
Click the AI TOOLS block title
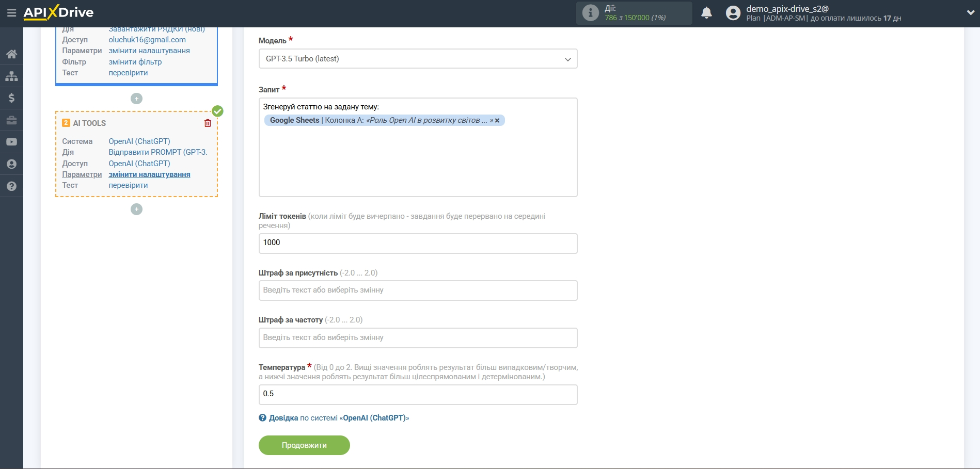(89, 123)
